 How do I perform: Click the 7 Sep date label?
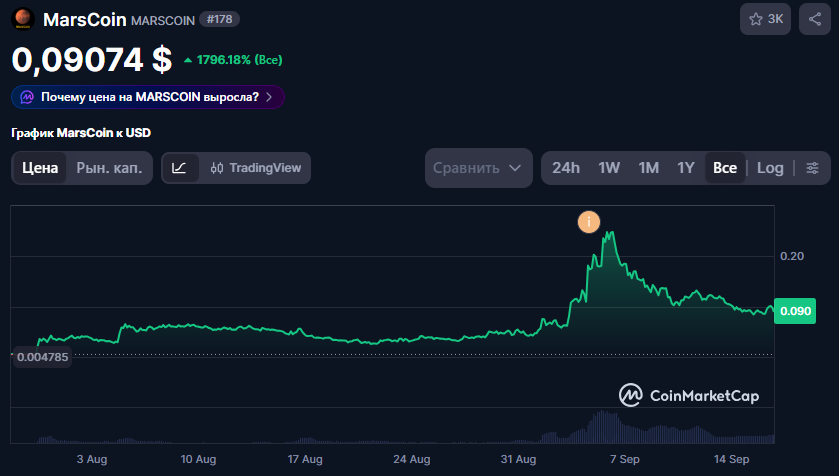(624, 459)
